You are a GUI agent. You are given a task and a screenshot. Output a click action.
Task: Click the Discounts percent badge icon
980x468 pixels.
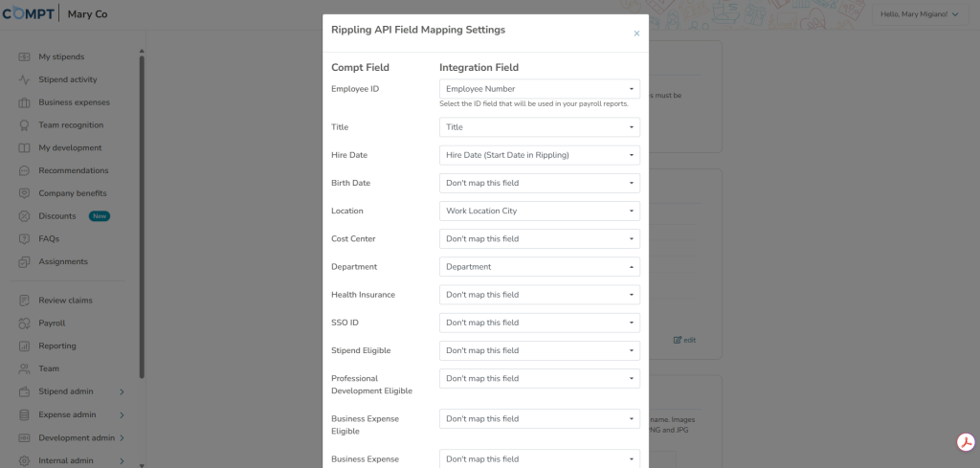coord(24,216)
